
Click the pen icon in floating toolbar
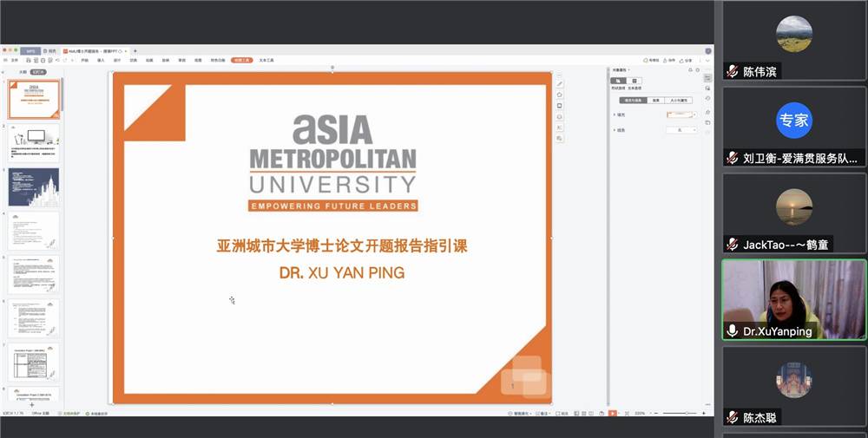pos(560,83)
